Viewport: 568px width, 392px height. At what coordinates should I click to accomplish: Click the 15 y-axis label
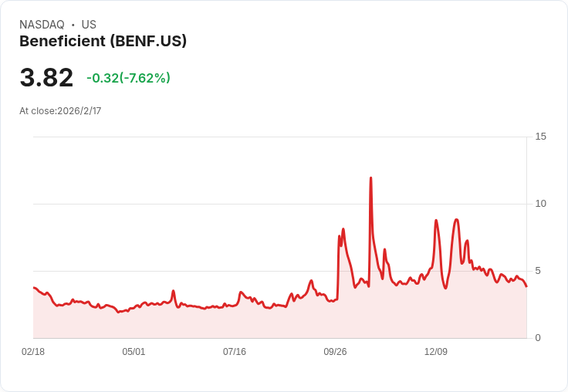point(540,137)
